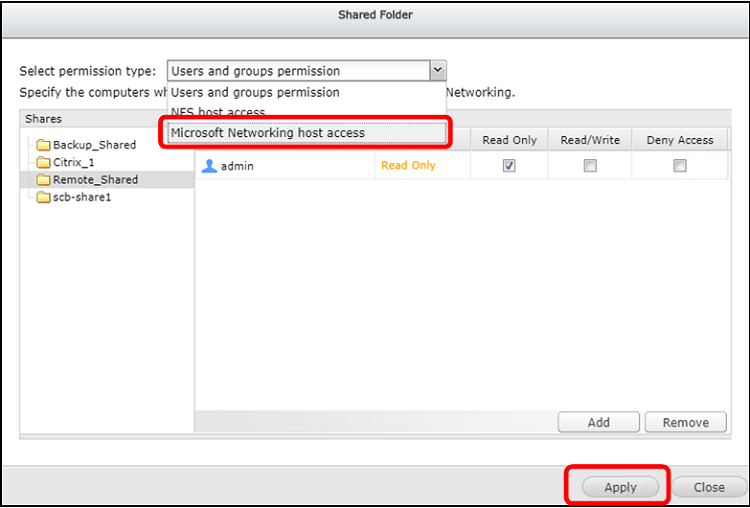
Task: Click the Apply button
Action: [x=620, y=487]
